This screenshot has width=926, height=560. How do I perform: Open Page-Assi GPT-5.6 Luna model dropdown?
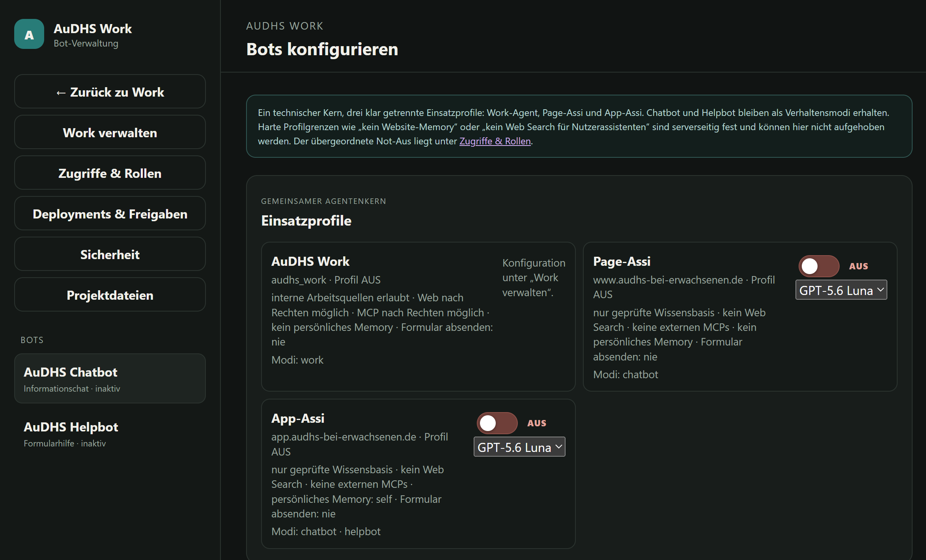841,290
